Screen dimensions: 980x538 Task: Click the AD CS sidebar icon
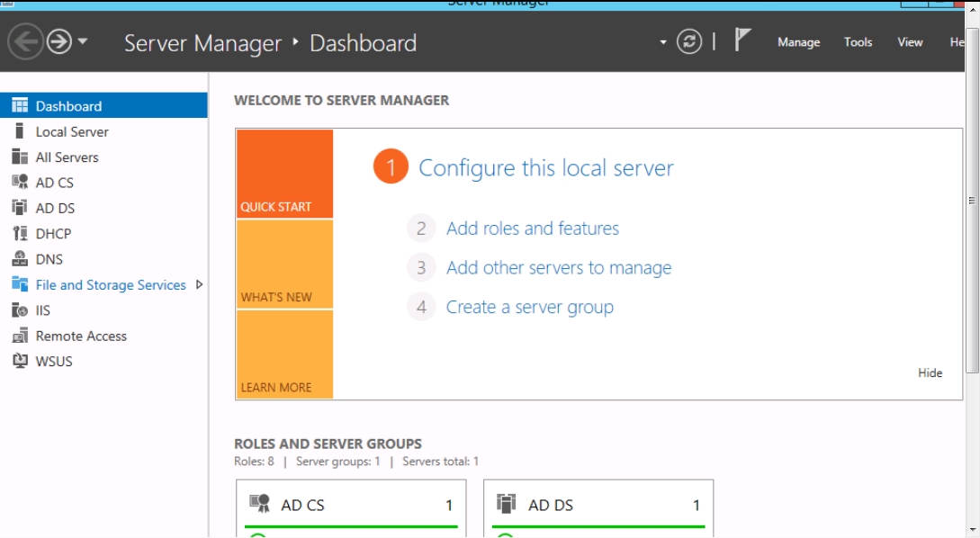(20, 183)
